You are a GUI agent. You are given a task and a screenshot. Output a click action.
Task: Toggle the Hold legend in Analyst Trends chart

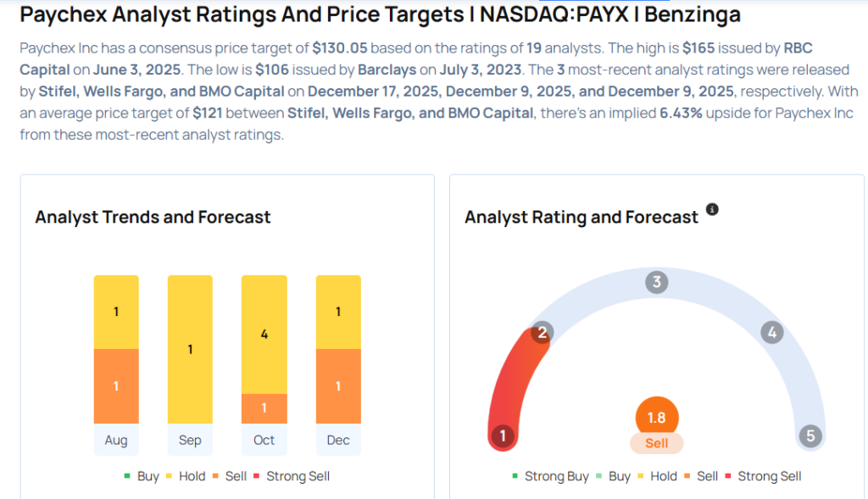pos(185,476)
